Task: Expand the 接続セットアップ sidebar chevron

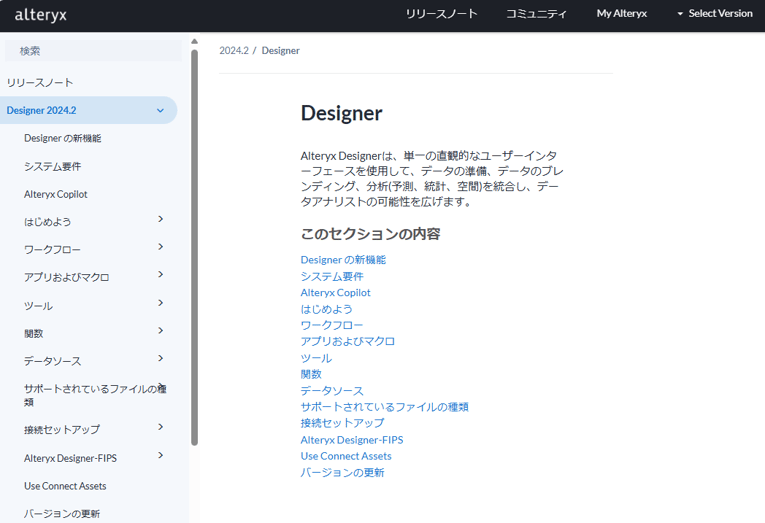Action: click(161, 427)
